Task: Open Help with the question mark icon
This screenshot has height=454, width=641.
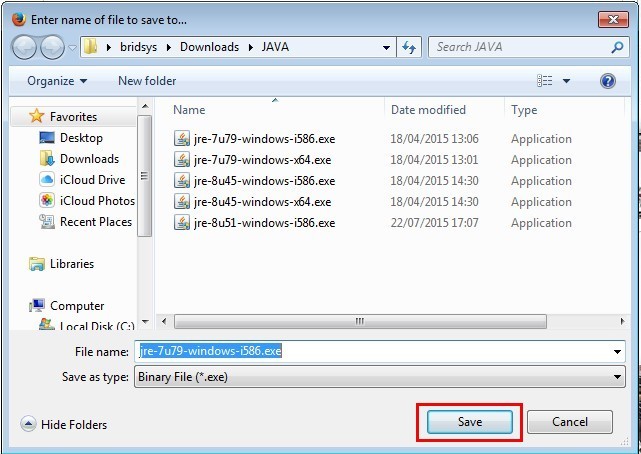Action: [608, 81]
